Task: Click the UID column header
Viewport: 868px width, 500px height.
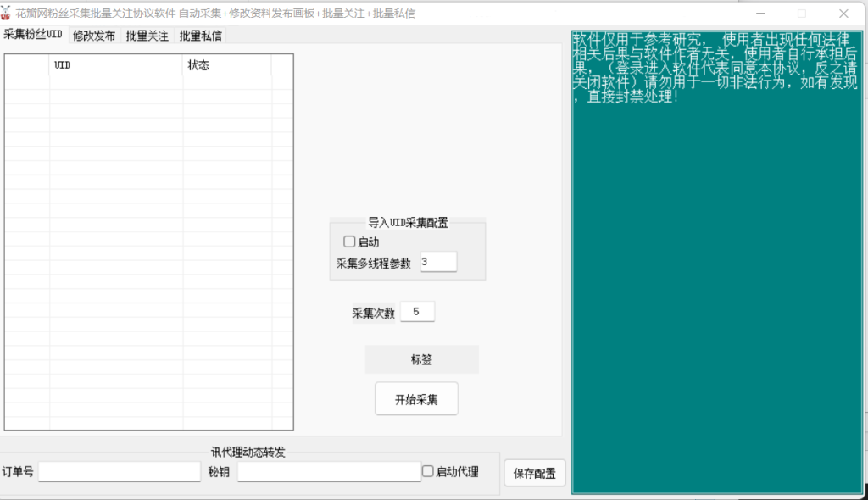Action: 116,65
